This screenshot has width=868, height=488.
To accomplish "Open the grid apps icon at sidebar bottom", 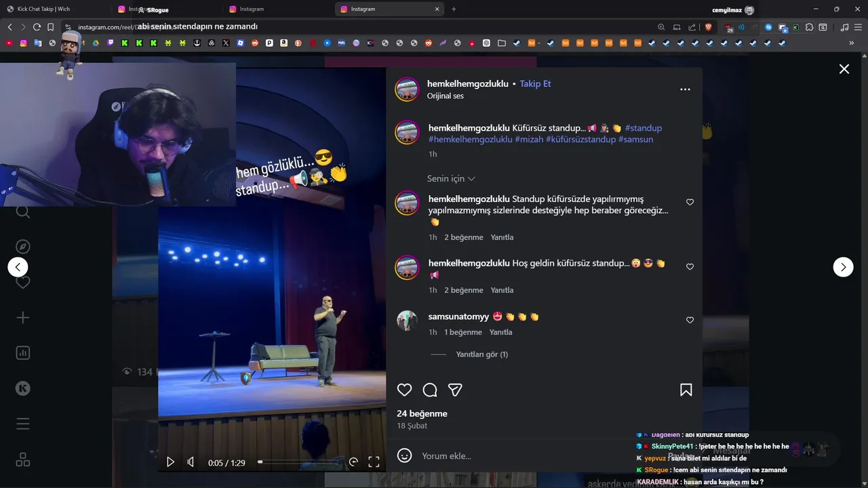I will click(23, 460).
